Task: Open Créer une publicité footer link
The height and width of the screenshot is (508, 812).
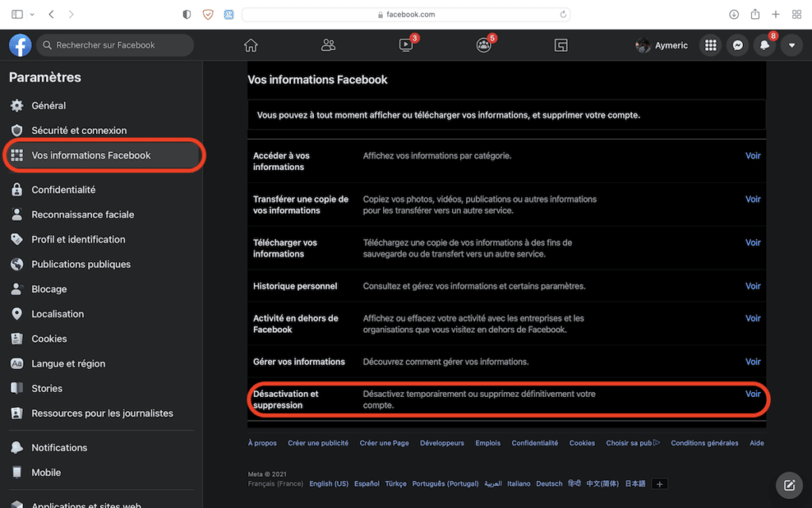Action: click(318, 443)
